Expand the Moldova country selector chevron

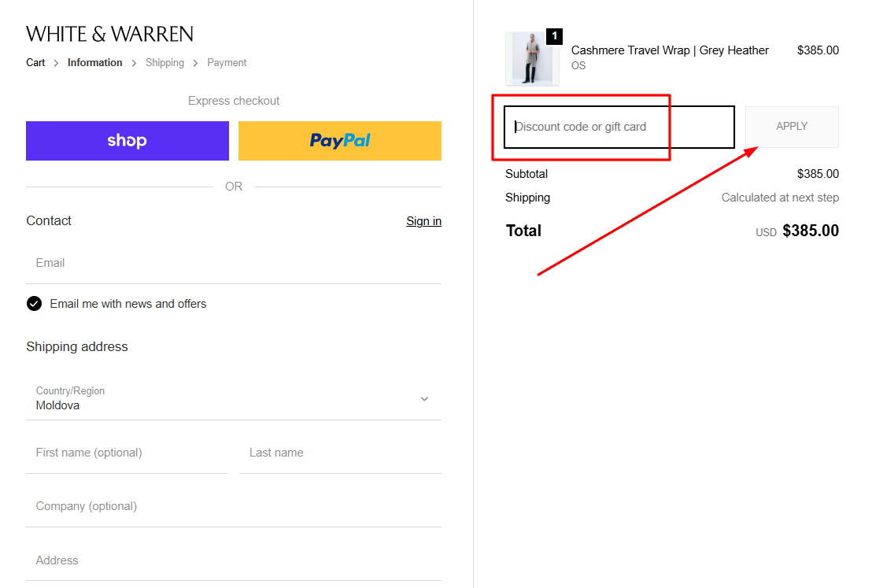point(424,399)
